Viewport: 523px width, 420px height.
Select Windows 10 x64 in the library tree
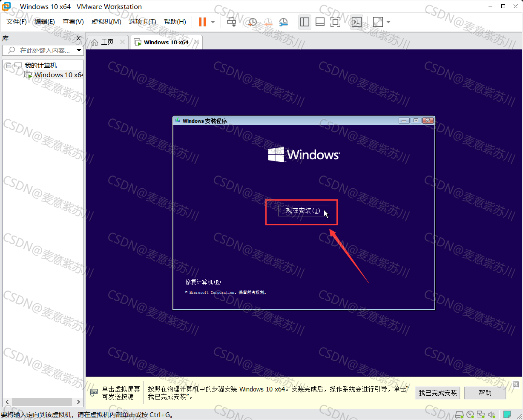(59, 75)
